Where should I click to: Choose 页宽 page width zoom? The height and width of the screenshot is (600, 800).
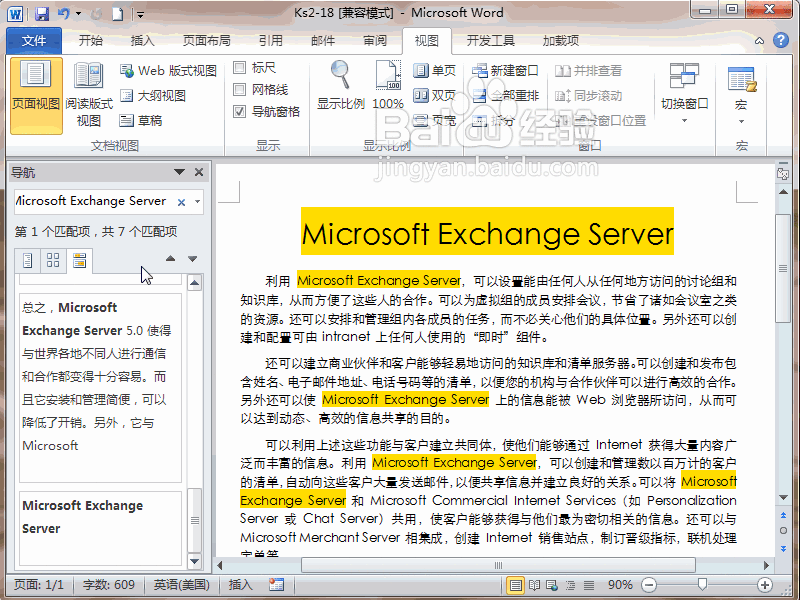pyautogui.click(x=434, y=120)
